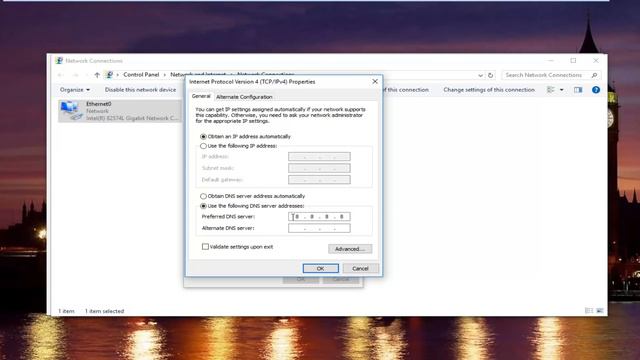Screen dimensions: 640x360
Task: Close the IPv4 Properties dialog
Action: (x=375, y=82)
